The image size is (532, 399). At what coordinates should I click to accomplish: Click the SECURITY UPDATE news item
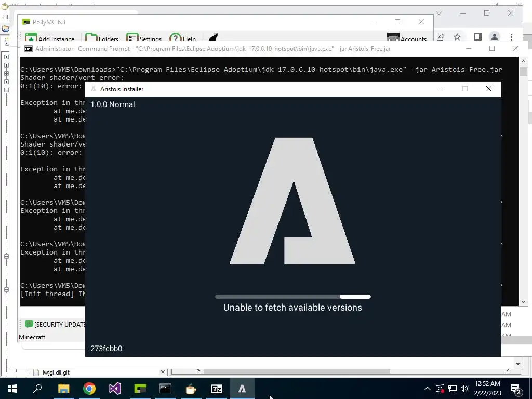click(55, 324)
